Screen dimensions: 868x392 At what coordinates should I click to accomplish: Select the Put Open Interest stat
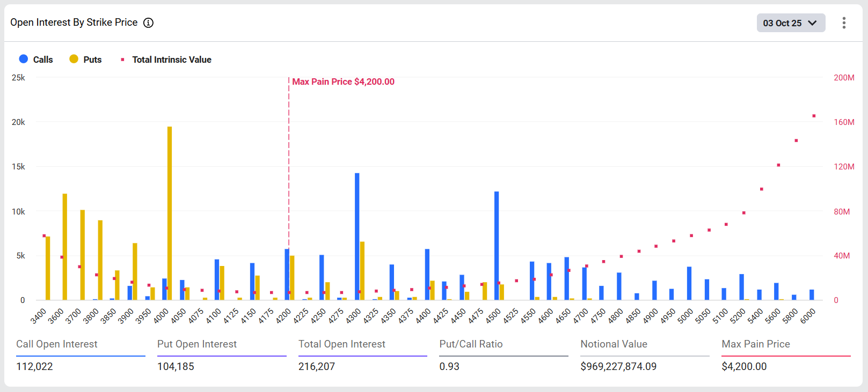pyautogui.click(x=196, y=344)
